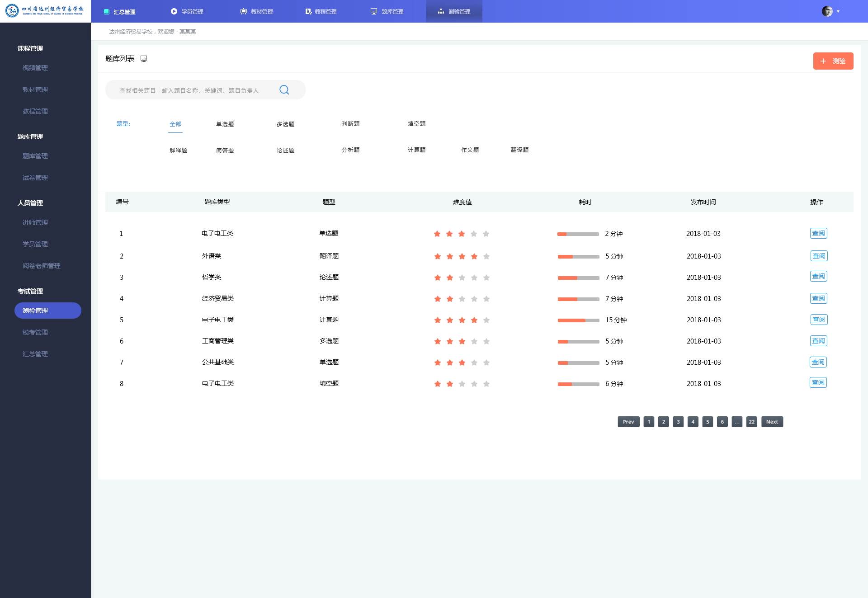The height and width of the screenshot is (598, 868).
Task: Filter by 作文题 question type
Action: 470,150
